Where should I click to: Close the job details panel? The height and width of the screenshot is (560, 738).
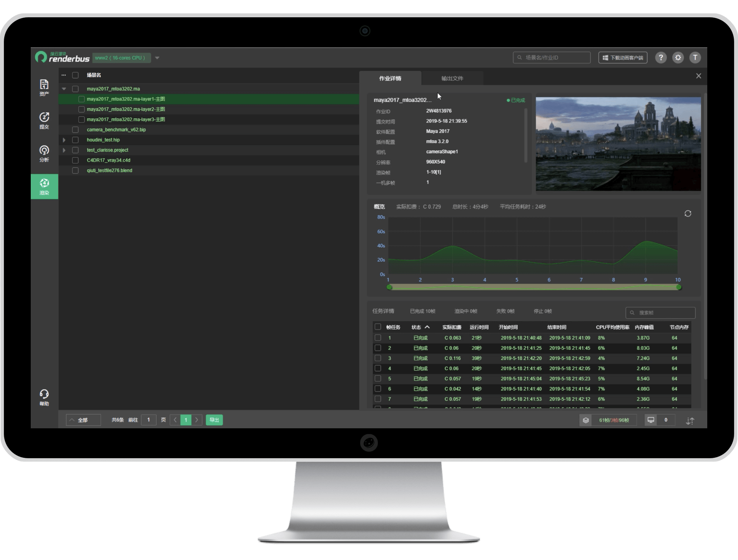coord(698,76)
